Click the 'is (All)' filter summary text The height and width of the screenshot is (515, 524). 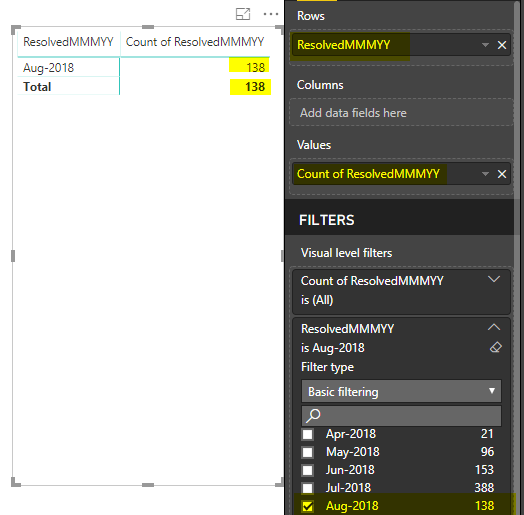tap(317, 300)
